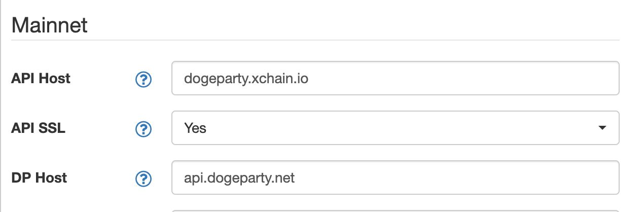Image resolution: width=644 pixels, height=212 pixels.
Task: Click the divider line under Mainnet
Action: coord(315,40)
